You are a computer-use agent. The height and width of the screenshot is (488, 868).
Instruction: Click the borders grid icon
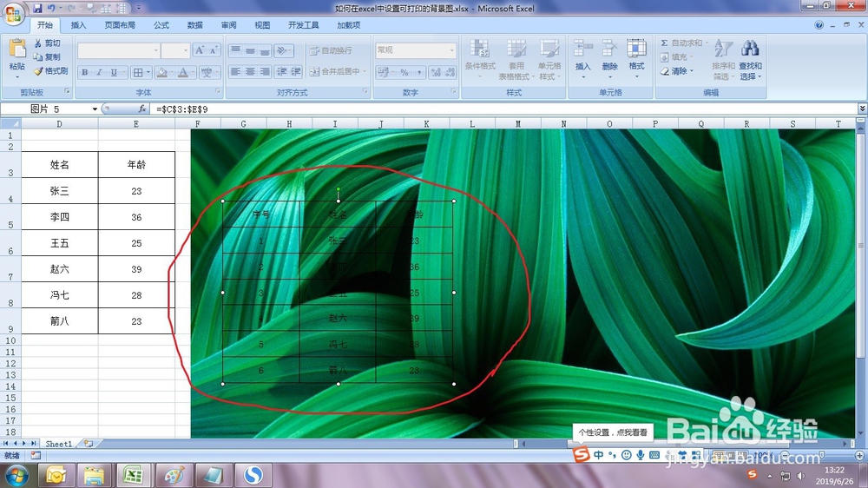tap(138, 73)
